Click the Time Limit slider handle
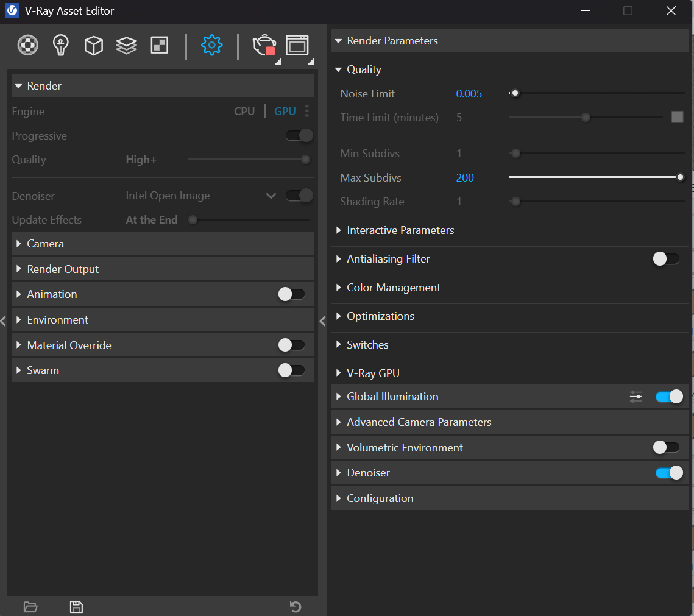This screenshot has width=694, height=616. [586, 117]
